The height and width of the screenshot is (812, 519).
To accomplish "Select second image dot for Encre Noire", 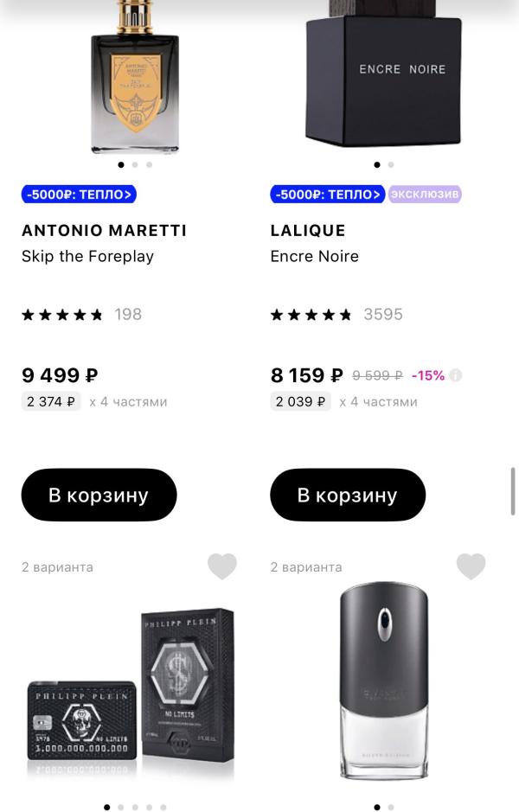I will click(390, 164).
